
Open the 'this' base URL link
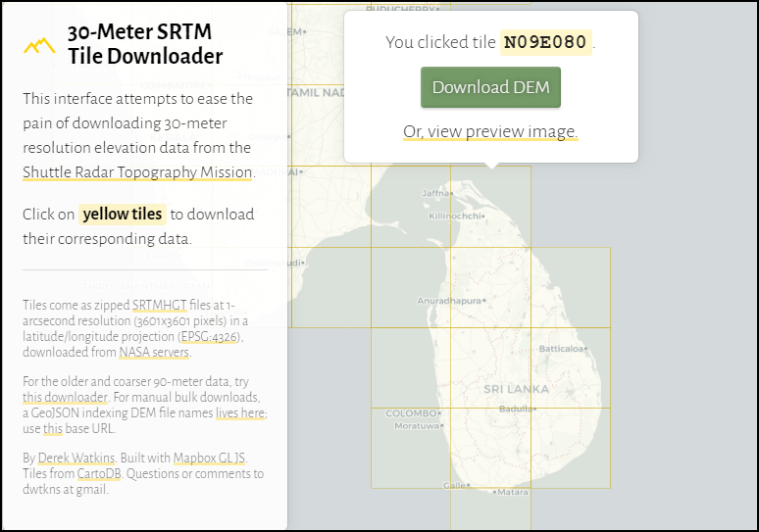52,429
